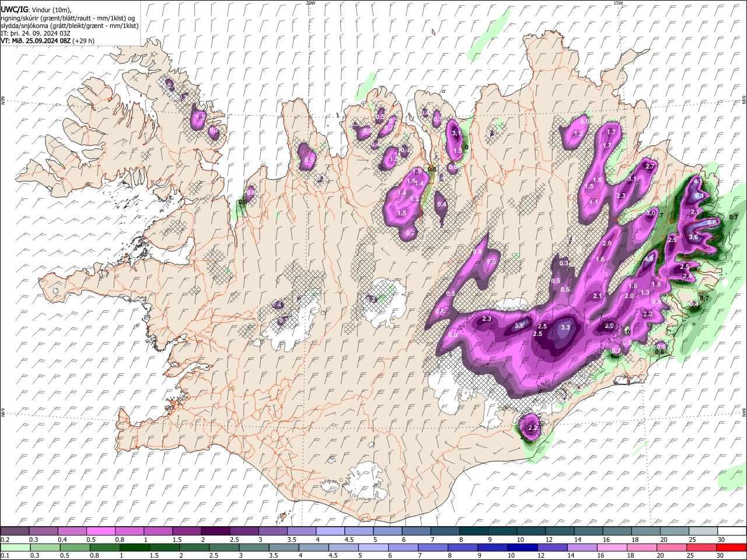This screenshot has width=747, height=560.
Task: Click the 8 dark teal swatch, top legend row
Action: click(474, 531)
